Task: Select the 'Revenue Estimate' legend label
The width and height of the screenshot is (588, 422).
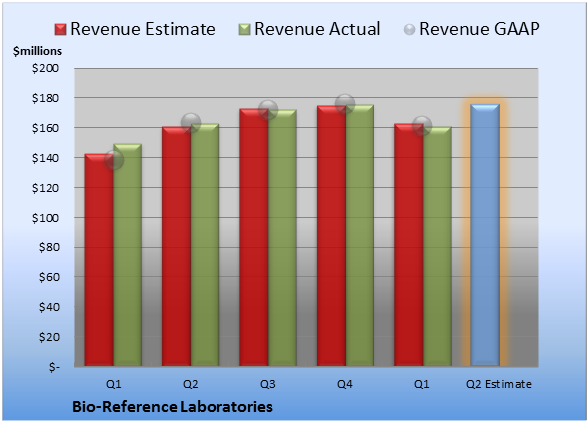Action: 143,29
